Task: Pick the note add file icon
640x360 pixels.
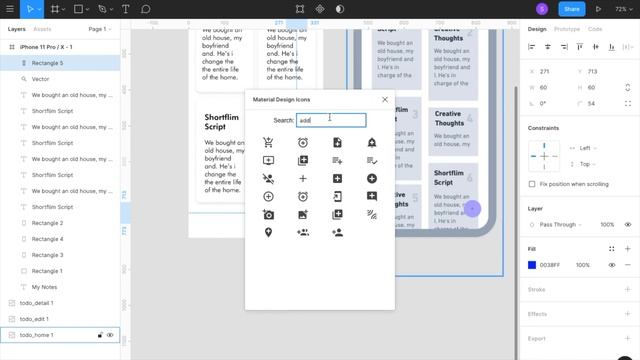Action: click(x=337, y=142)
